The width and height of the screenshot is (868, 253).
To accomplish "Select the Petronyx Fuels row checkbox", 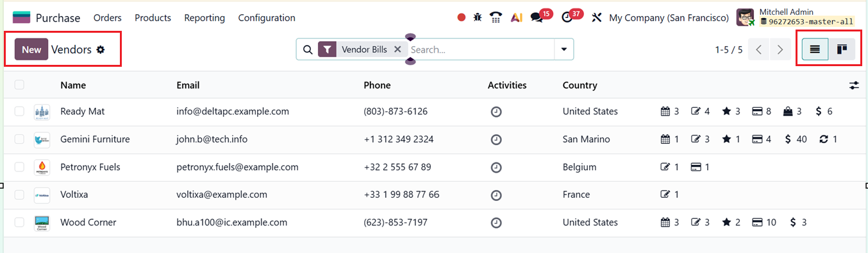I will click(19, 167).
